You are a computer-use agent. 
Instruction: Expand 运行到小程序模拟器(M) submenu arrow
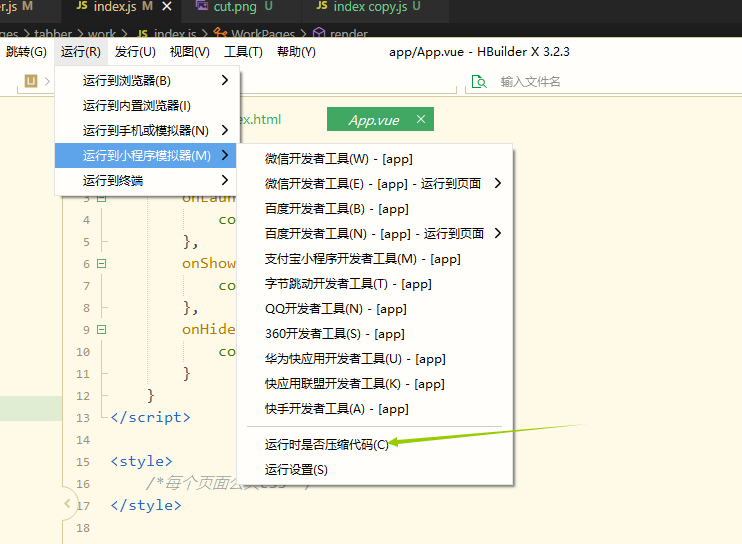tap(225, 155)
